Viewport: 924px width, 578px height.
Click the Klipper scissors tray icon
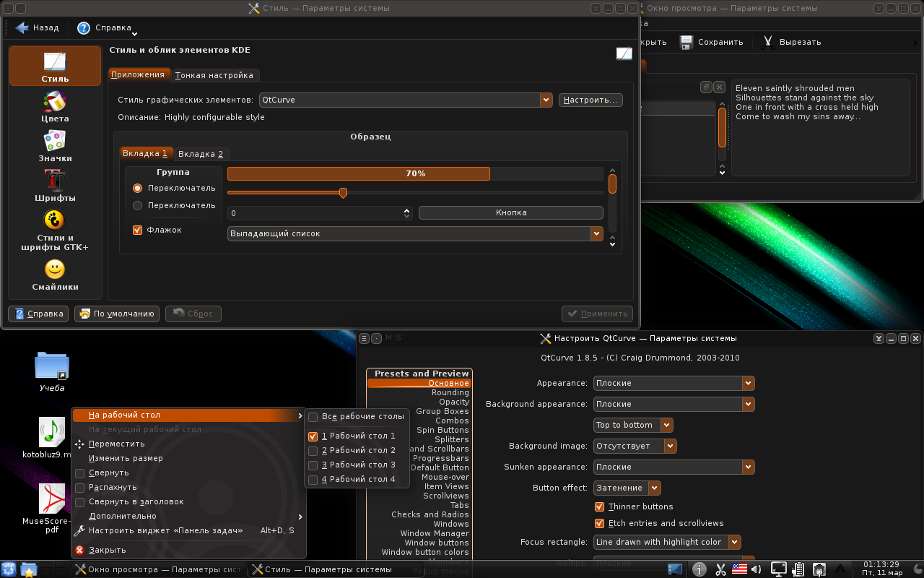pos(720,569)
